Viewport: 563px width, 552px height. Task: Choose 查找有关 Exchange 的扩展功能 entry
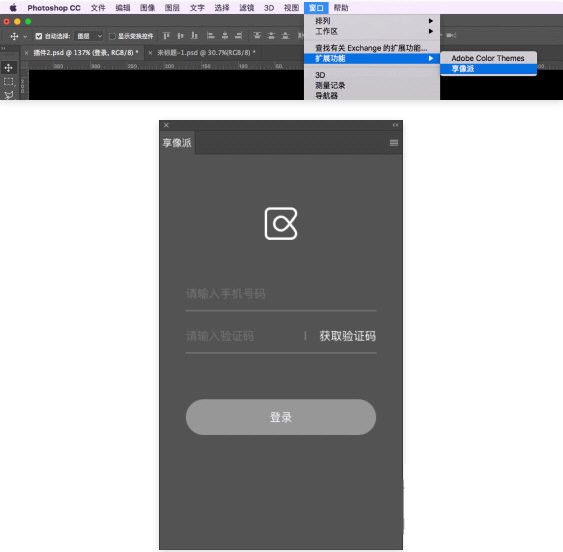click(x=372, y=48)
